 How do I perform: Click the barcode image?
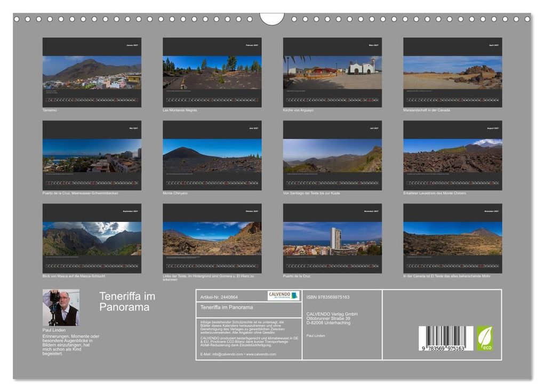(446, 338)
